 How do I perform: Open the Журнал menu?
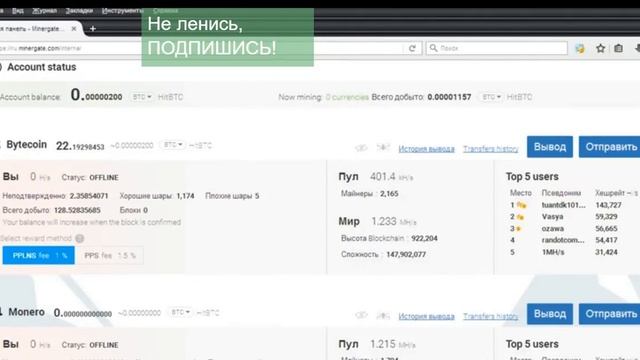coord(44,11)
